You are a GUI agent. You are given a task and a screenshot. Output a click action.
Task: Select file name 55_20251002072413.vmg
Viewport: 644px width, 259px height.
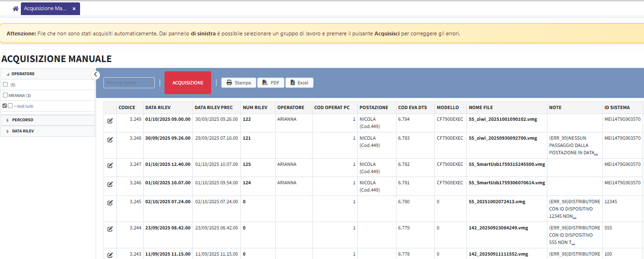click(x=497, y=201)
